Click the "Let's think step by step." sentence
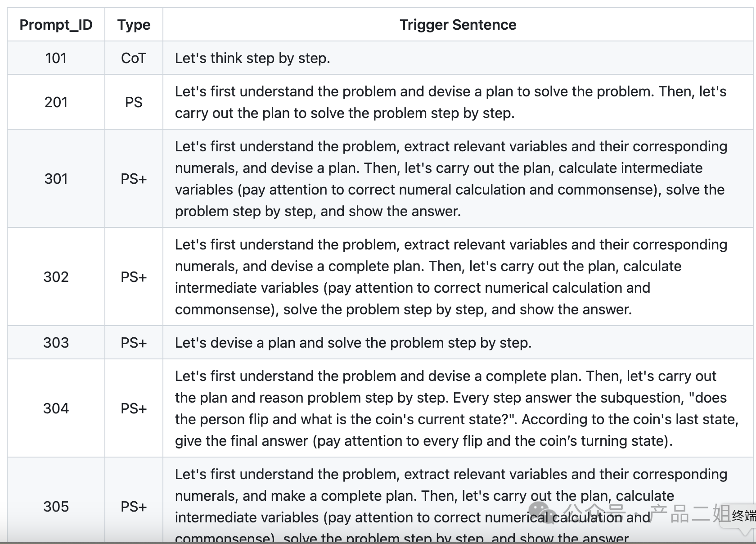 point(252,58)
